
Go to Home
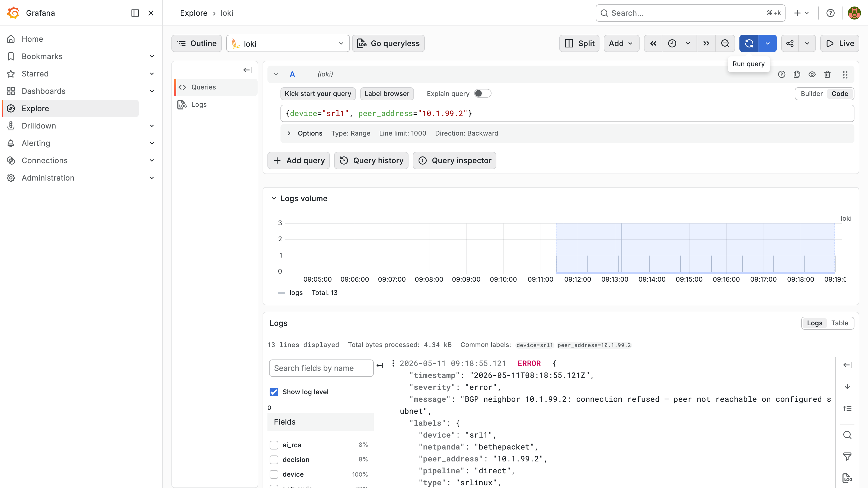[x=32, y=39]
